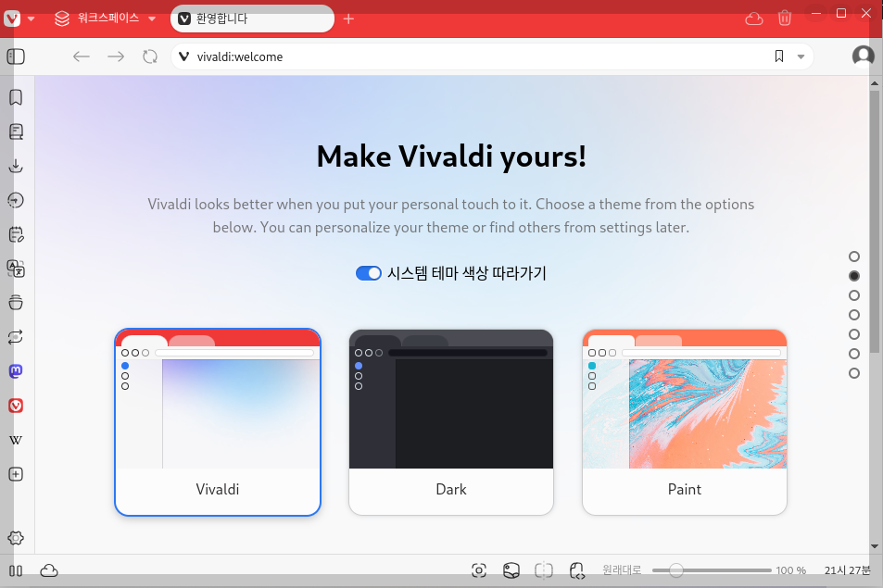The width and height of the screenshot is (883, 588).
Task: Go back in history
Action: pos(82,56)
